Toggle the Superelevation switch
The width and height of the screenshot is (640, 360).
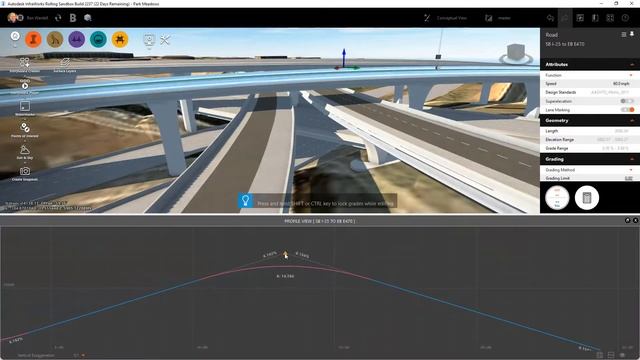click(627, 101)
